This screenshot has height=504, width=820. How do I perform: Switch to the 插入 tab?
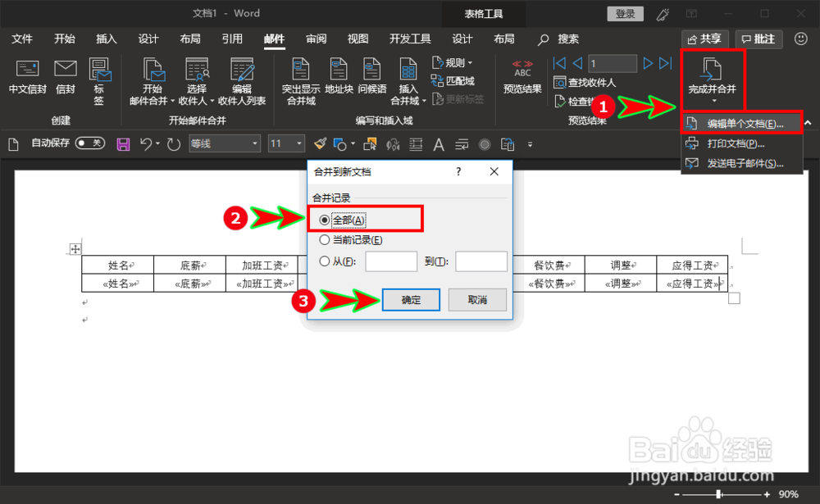pyautogui.click(x=106, y=39)
